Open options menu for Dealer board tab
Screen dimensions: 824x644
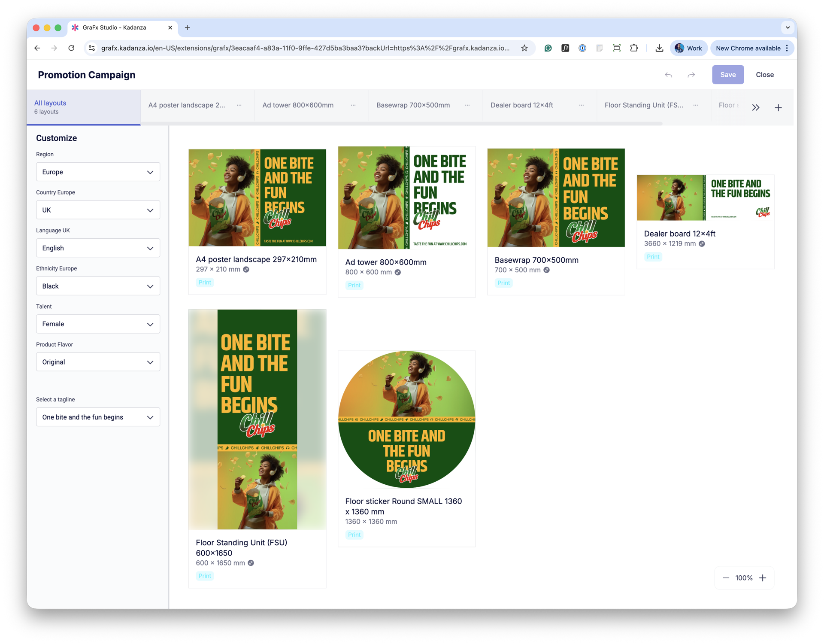581,105
